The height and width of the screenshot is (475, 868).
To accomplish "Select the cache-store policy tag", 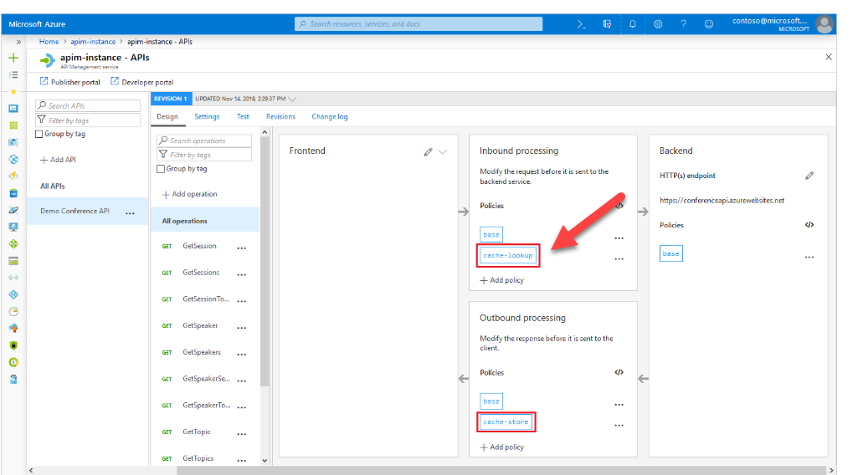I will (x=506, y=422).
